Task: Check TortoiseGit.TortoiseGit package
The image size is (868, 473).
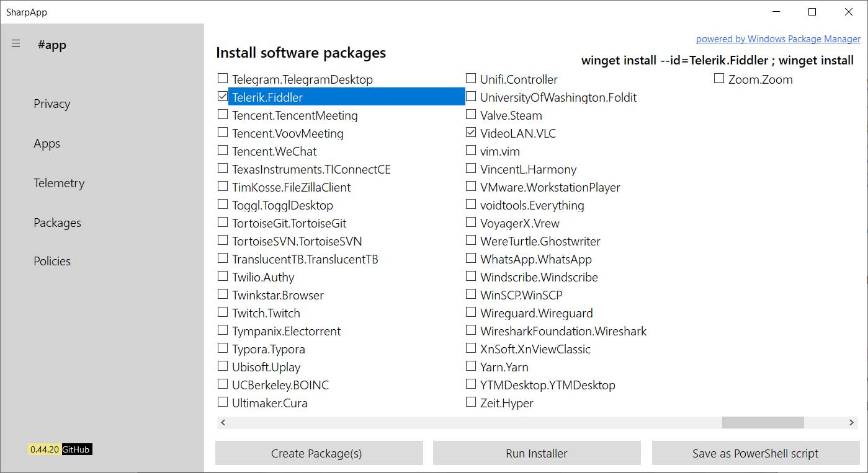Action: 222,223
